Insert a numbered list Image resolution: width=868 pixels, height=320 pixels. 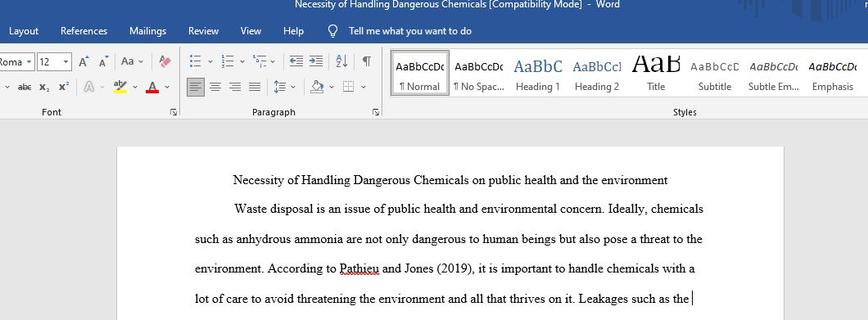pyautogui.click(x=227, y=61)
